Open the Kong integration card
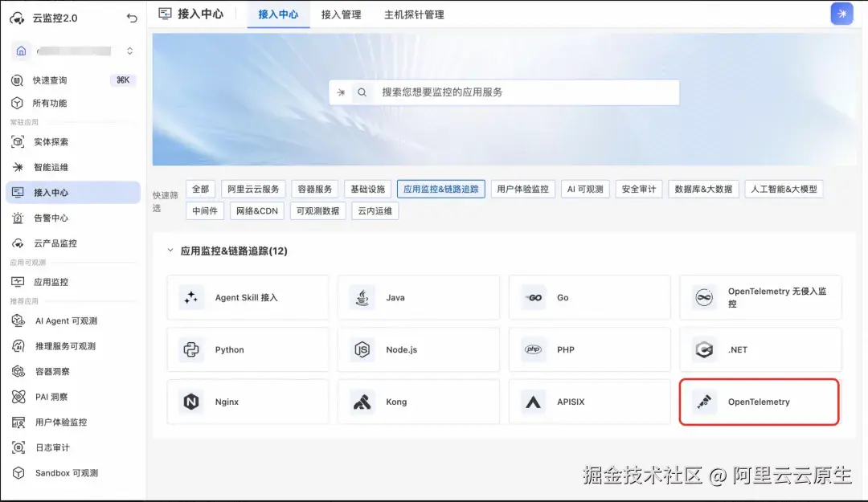Image resolution: width=868 pixels, height=502 pixels. coord(419,402)
